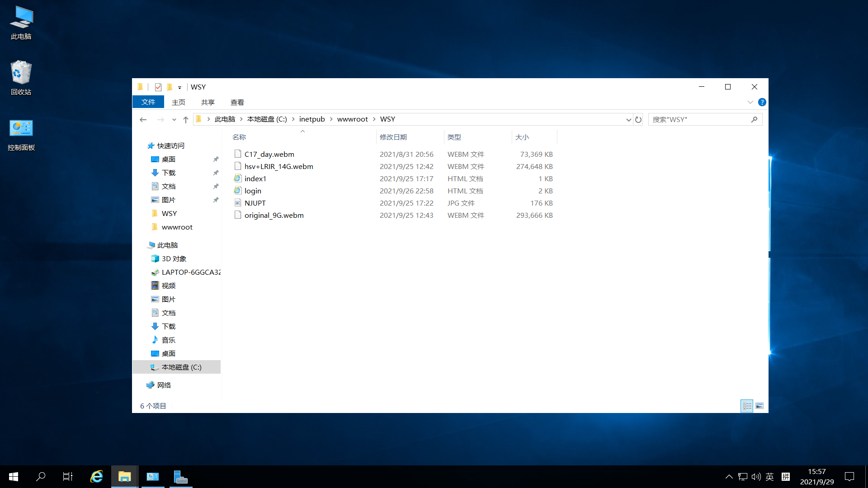Click the search WSY input field

698,119
